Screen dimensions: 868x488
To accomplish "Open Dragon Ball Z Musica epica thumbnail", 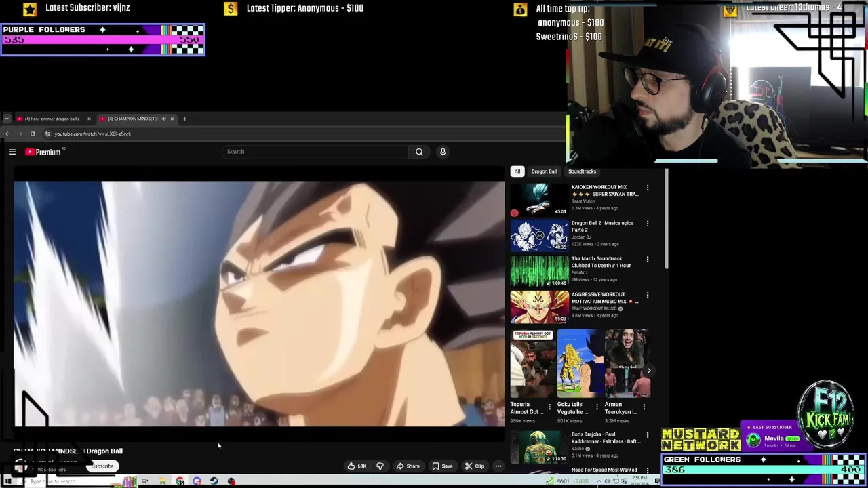I will 540,235.
